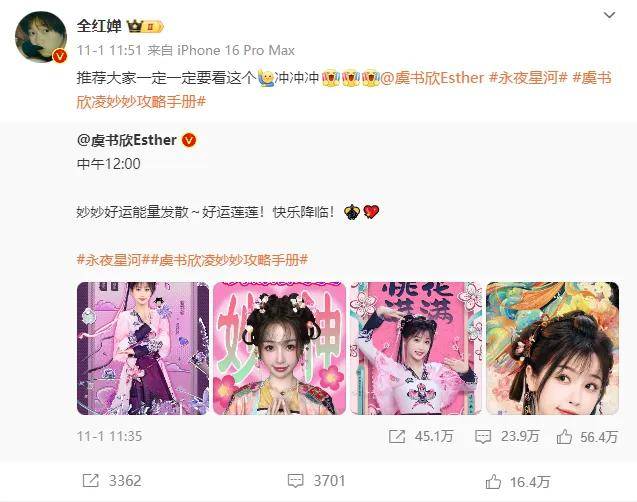Image resolution: width=637 pixels, height=502 pixels.
Task: Open the #永夜星河# hashtag in main post
Action: [x=528, y=78]
